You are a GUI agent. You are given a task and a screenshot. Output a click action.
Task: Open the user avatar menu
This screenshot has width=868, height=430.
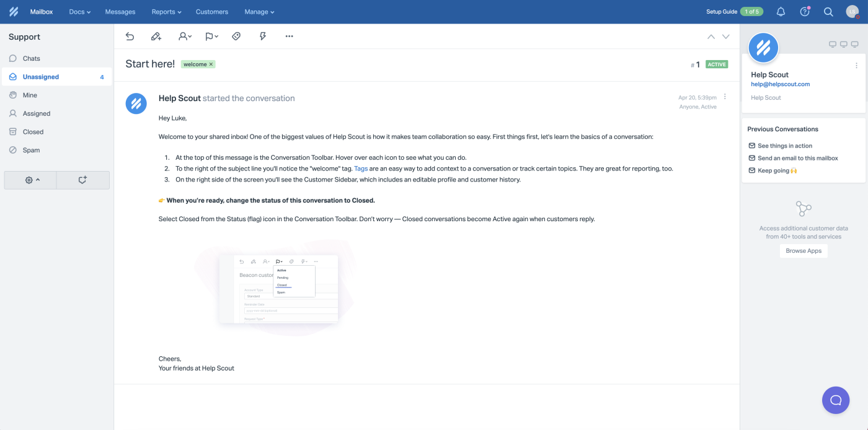pos(852,12)
